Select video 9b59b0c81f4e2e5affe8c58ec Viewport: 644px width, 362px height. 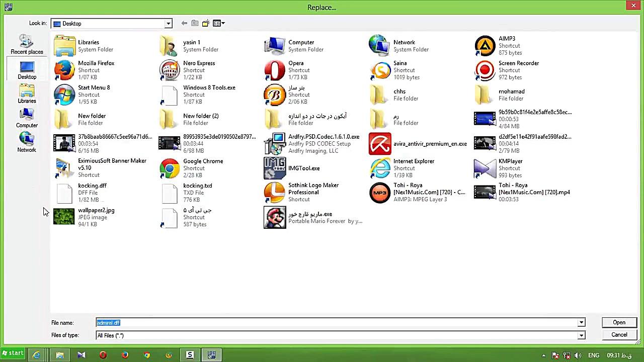523,119
